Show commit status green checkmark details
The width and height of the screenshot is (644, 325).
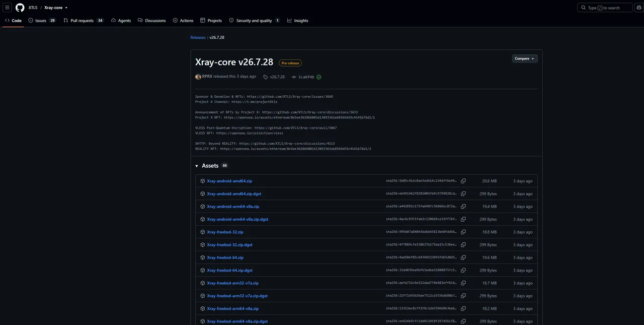click(319, 77)
